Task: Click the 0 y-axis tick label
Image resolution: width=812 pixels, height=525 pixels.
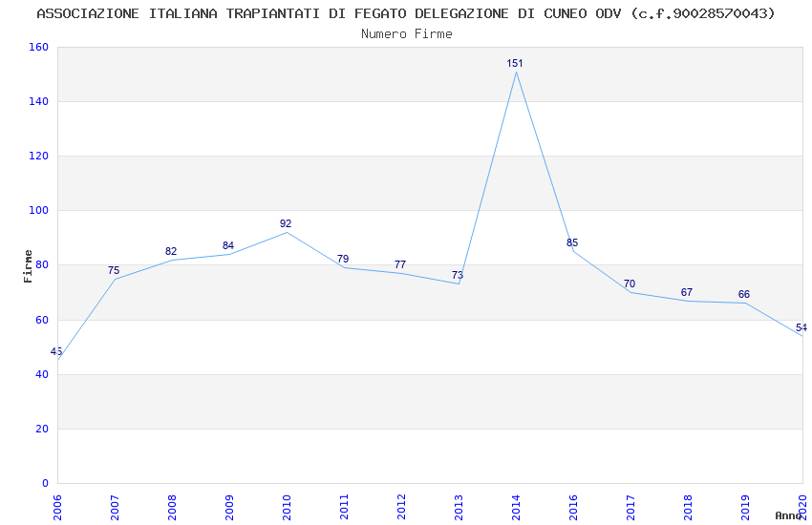Action: tap(46, 483)
